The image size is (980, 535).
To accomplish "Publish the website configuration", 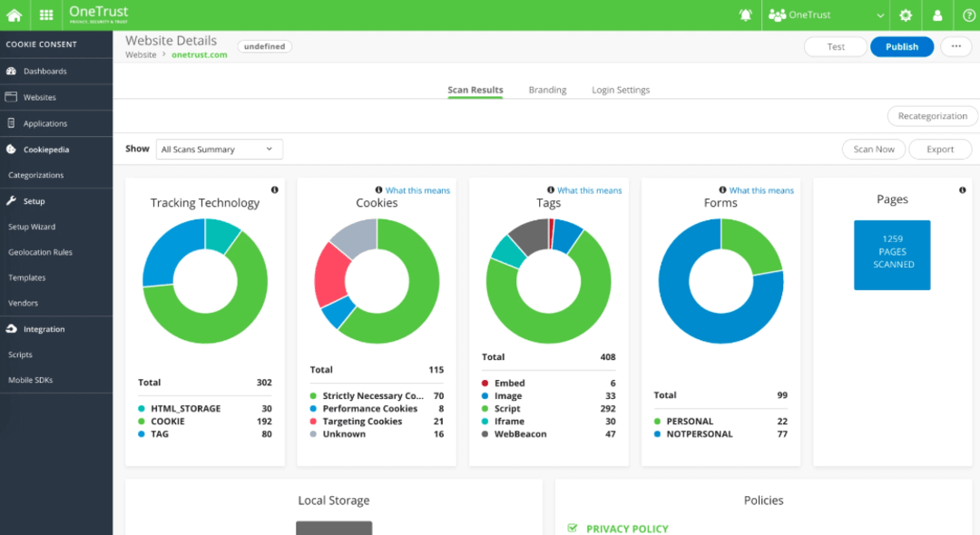I will point(902,46).
